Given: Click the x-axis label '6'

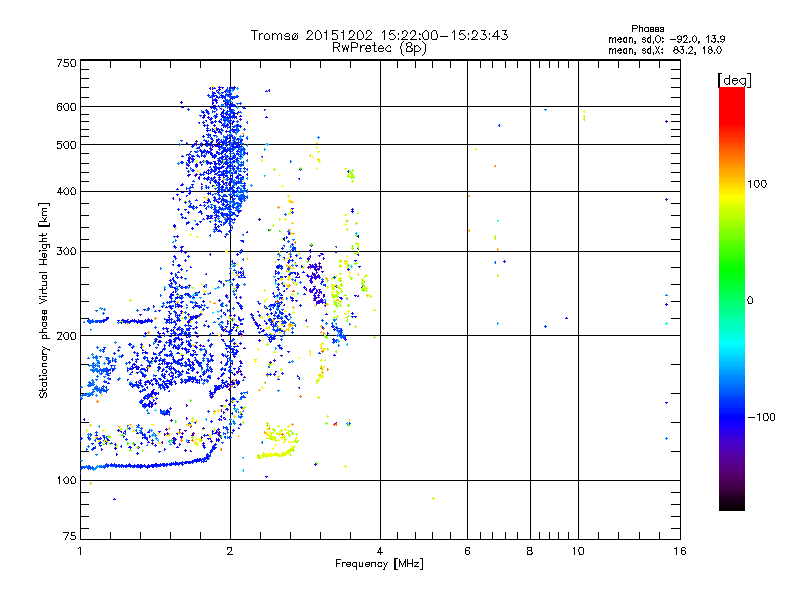Looking at the screenshot, I should pos(467,551).
